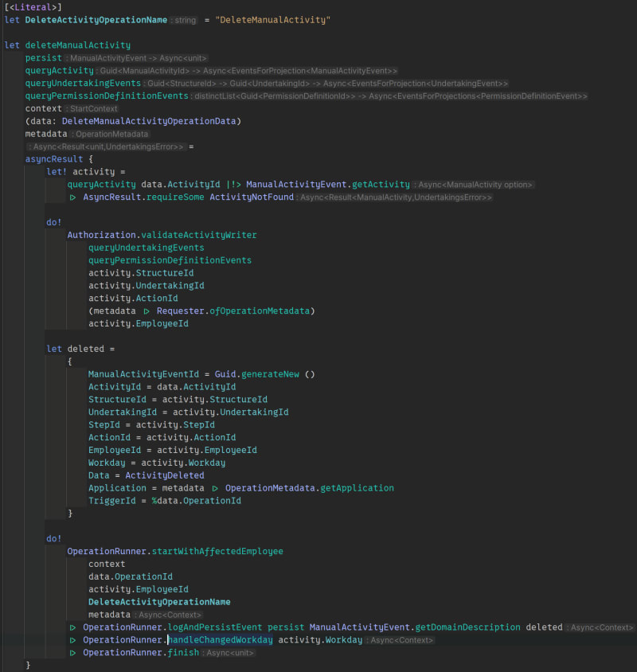Click the asyncResult keyword
The image size is (637, 672).
[x=54, y=159]
